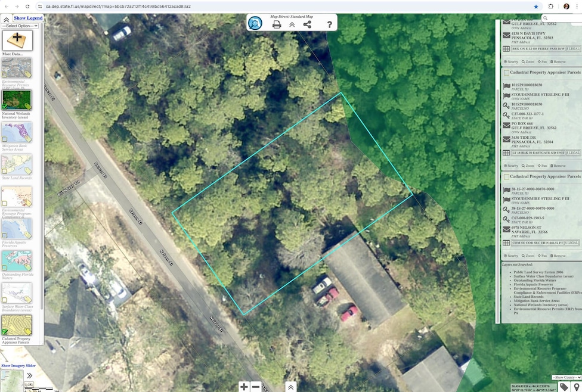Click the map pin location icon
The image size is (582, 392).
pos(577,387)
